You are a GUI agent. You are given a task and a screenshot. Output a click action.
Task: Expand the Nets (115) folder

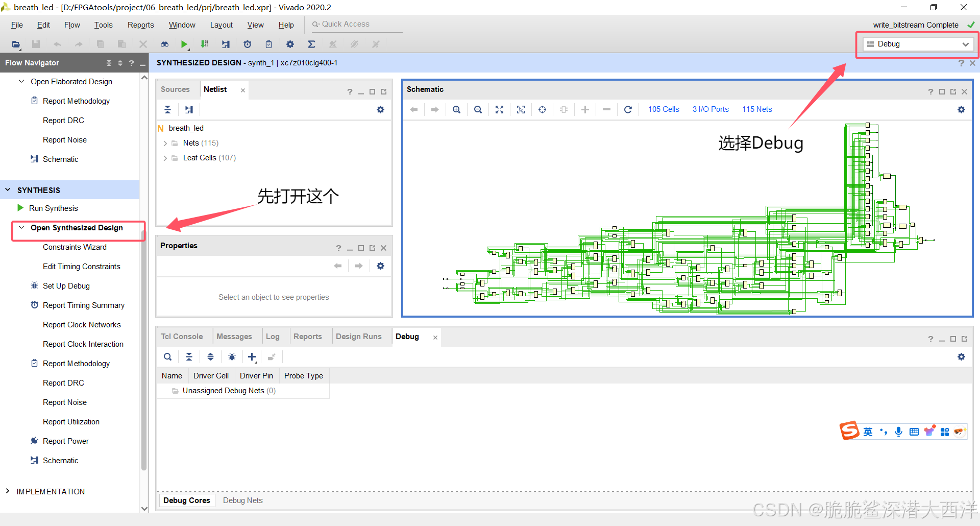(165, 144)
